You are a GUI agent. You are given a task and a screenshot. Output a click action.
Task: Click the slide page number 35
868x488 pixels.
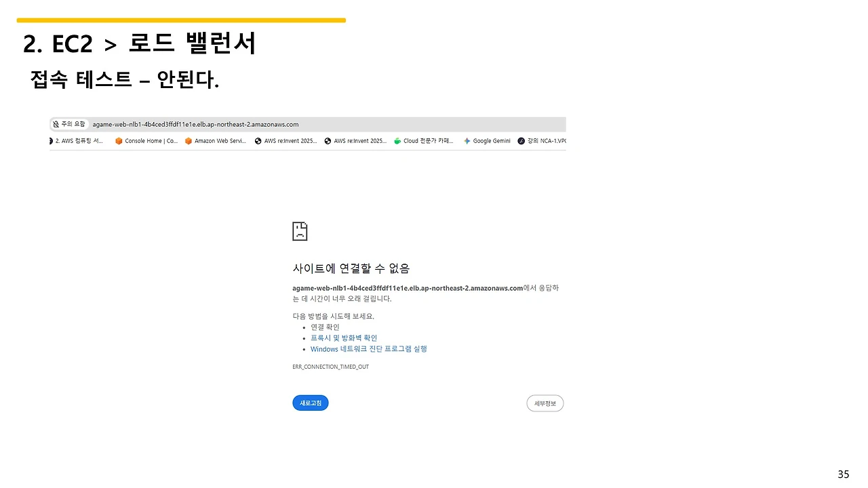(843, 474)
